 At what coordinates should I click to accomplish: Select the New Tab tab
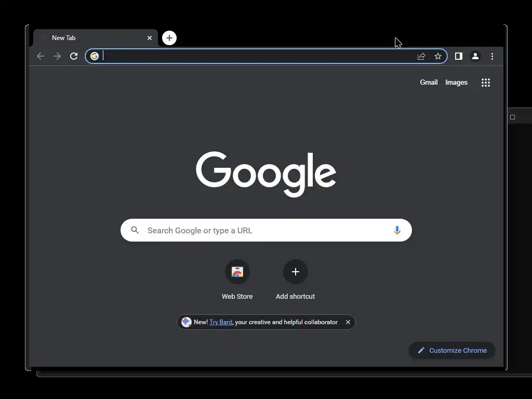tap(96, 38)
